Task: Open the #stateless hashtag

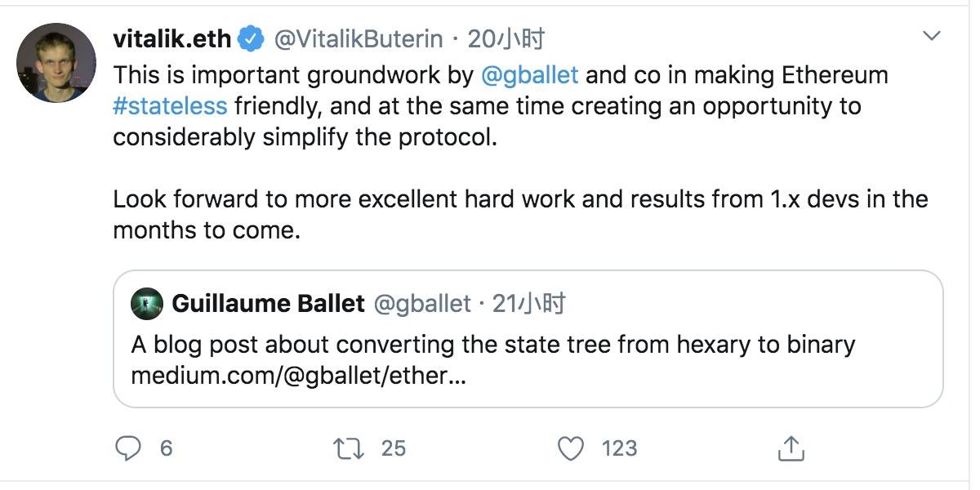Action: (171, 106)
